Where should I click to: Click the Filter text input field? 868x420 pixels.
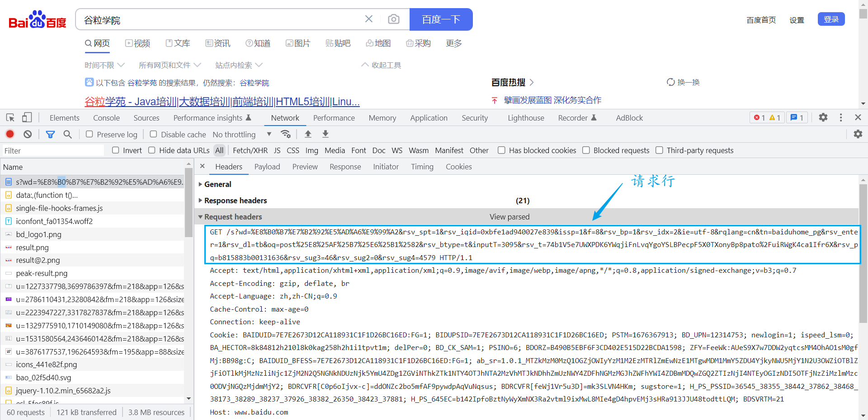52,150
